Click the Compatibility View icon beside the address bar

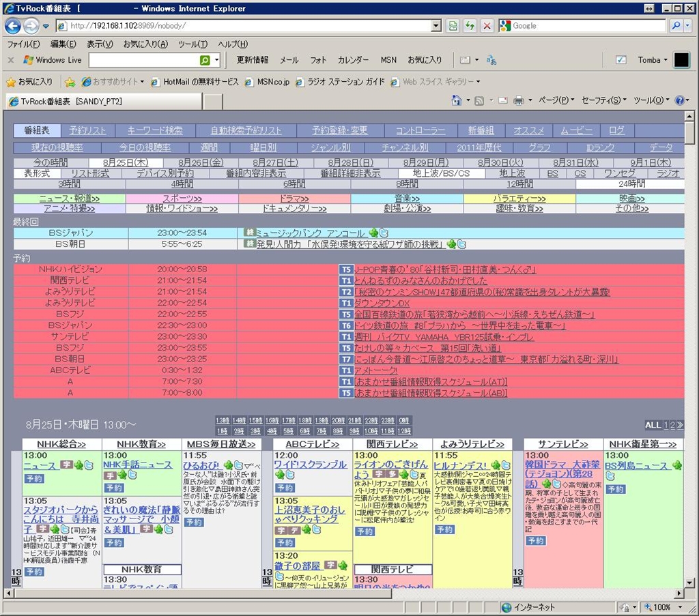click(453, 26)
